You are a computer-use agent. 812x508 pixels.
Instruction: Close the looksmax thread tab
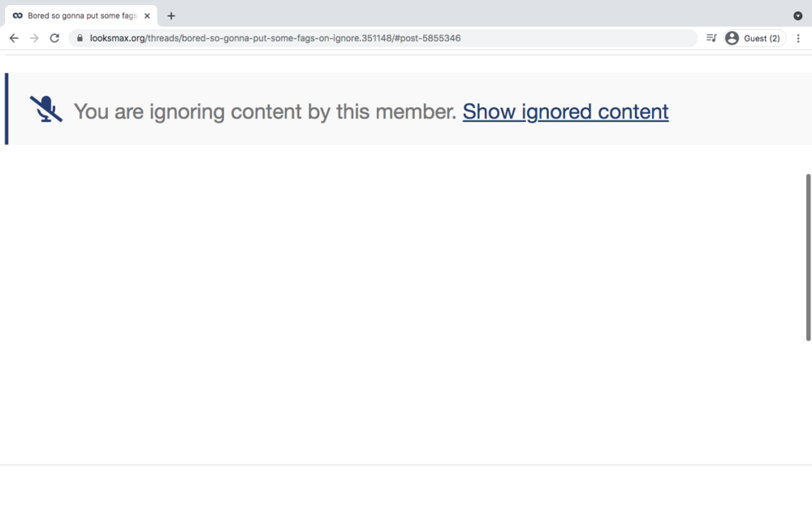(147, 15)
